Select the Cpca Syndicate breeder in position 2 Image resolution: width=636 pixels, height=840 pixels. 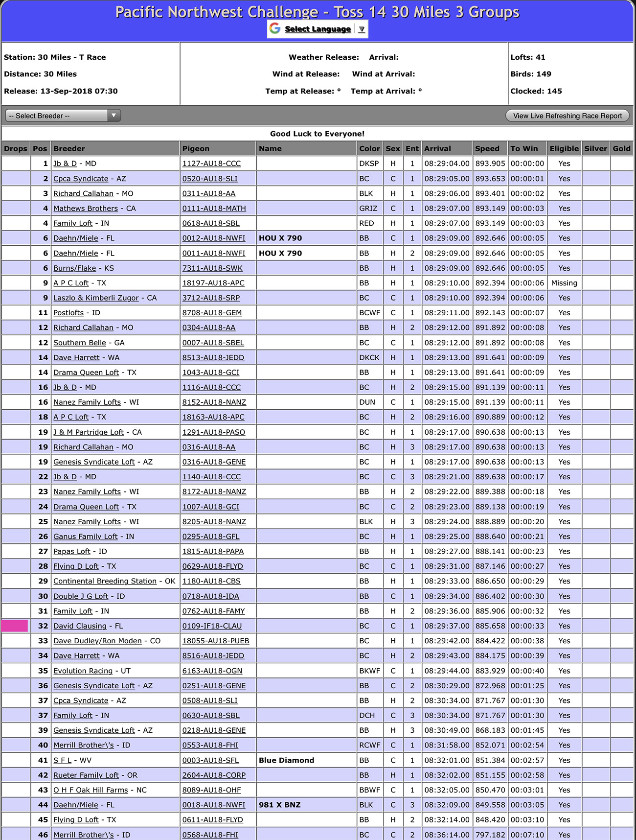tap(81, 179)
